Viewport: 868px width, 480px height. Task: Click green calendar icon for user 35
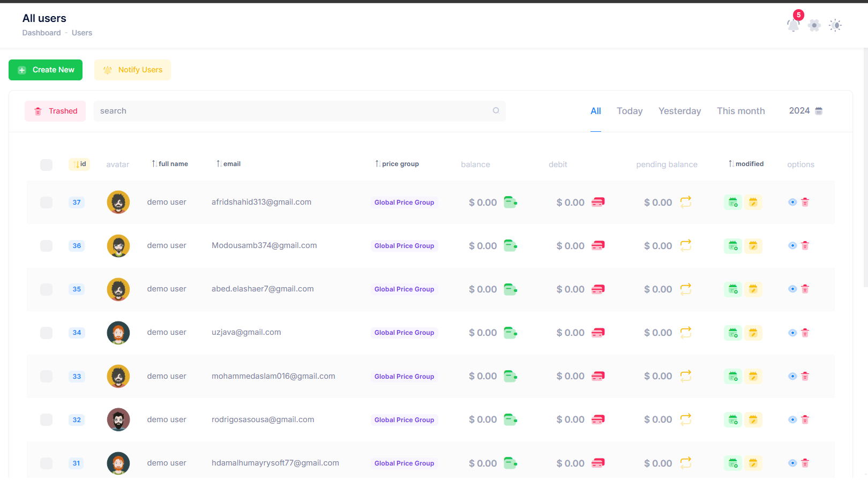pos(733,289)
